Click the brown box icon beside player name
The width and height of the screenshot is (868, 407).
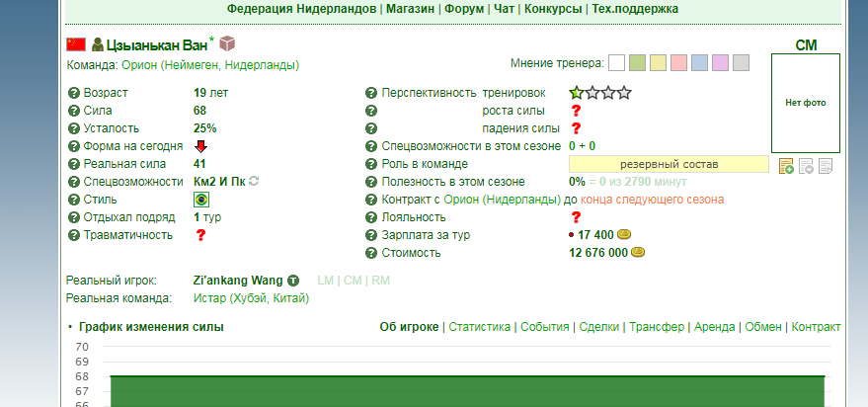pos(227,43)
